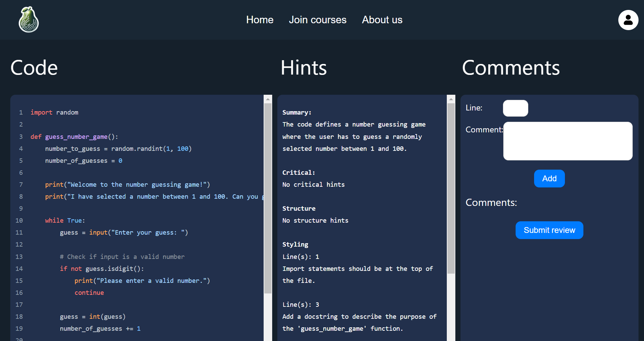Click inside the Comment text area

tap(567, 141)
